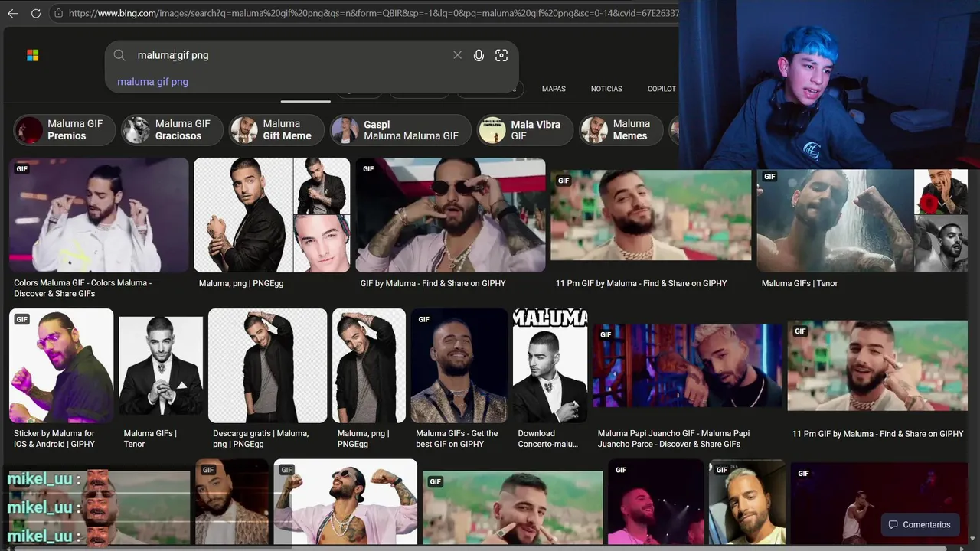This screenshot has height=551, width=980.
Task: Select the 'Gaspi Maluma Maluma GIF' chip
Action: [400, 130]
